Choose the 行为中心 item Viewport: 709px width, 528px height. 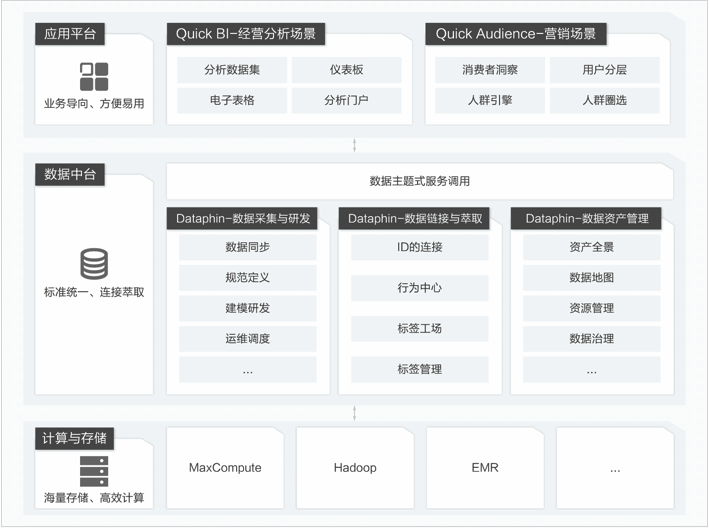(420, 288)
